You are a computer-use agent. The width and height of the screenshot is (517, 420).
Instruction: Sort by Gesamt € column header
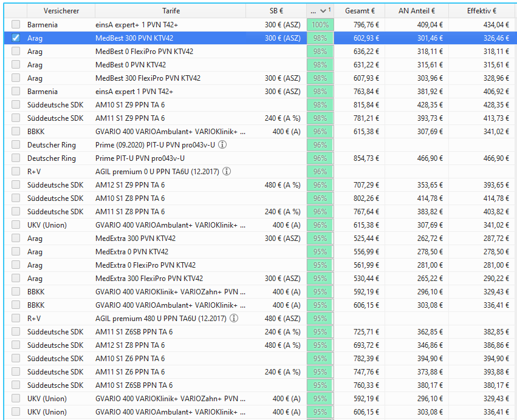pyautogui.click(x=360, y=11)
